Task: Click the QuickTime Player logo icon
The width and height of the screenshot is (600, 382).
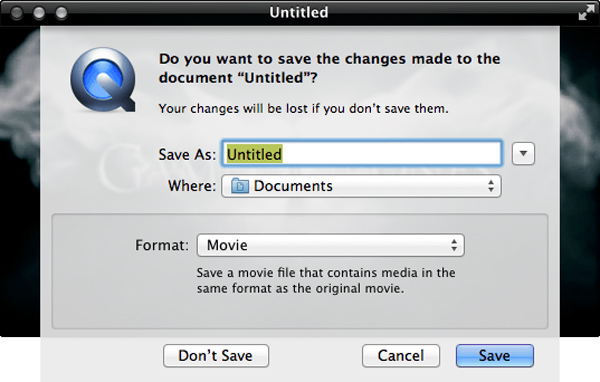Action: [103, 80]
